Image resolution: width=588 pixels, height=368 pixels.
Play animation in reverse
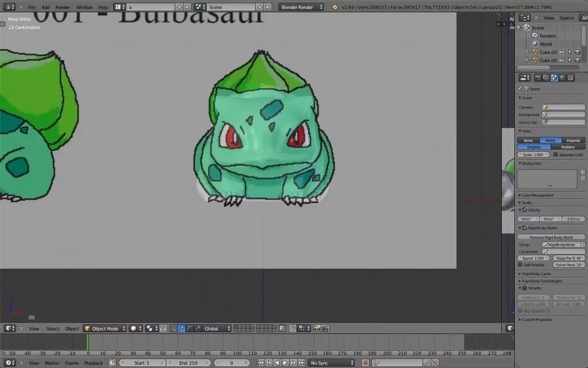(277, 363)
